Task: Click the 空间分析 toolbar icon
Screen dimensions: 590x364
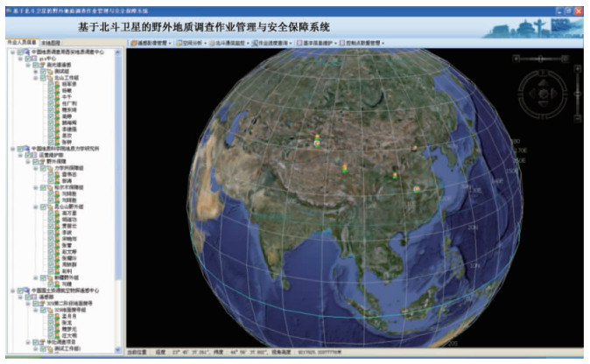Action: (179, 43)
